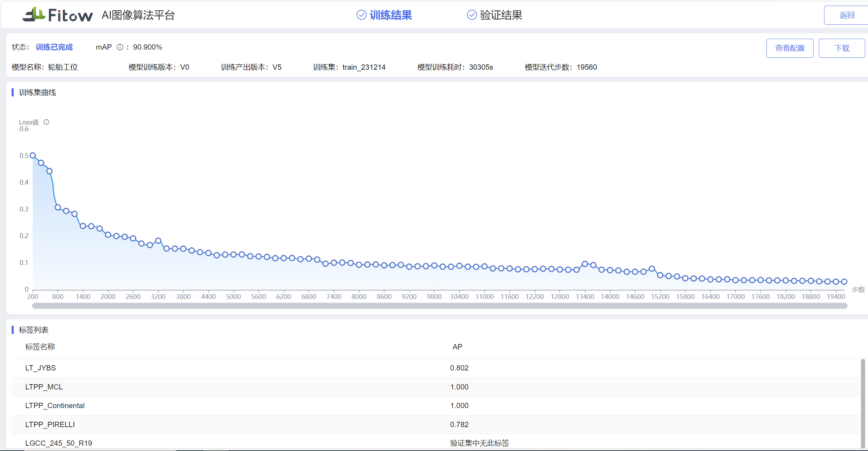The image size is (868, 451).
Task: Click the 训练集 train_231214 text
Action: (349, 67)
